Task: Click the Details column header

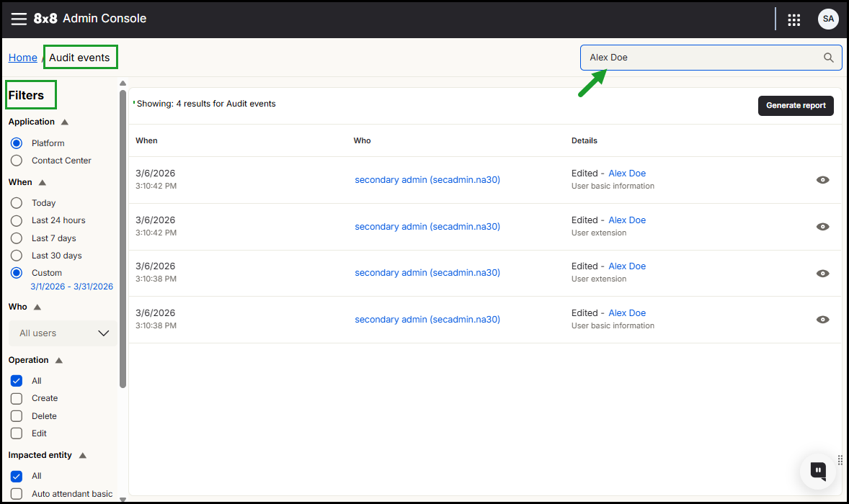Action: (x=584, y=140)
